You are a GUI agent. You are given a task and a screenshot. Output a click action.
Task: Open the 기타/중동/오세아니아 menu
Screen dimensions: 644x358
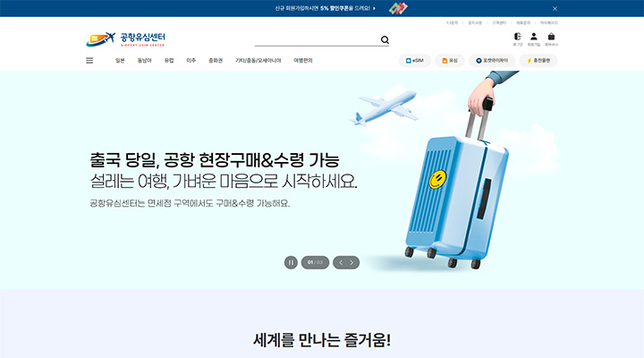click(258, 61)
